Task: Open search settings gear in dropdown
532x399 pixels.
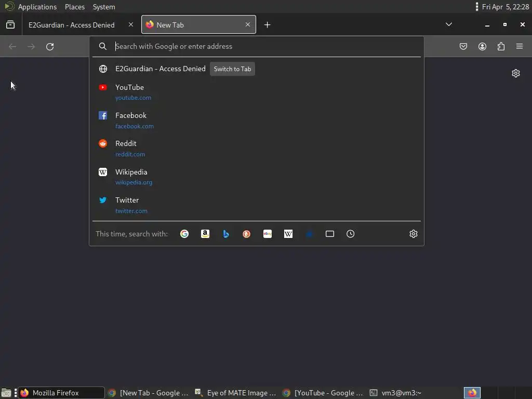Action: click(x=413, y=234)
